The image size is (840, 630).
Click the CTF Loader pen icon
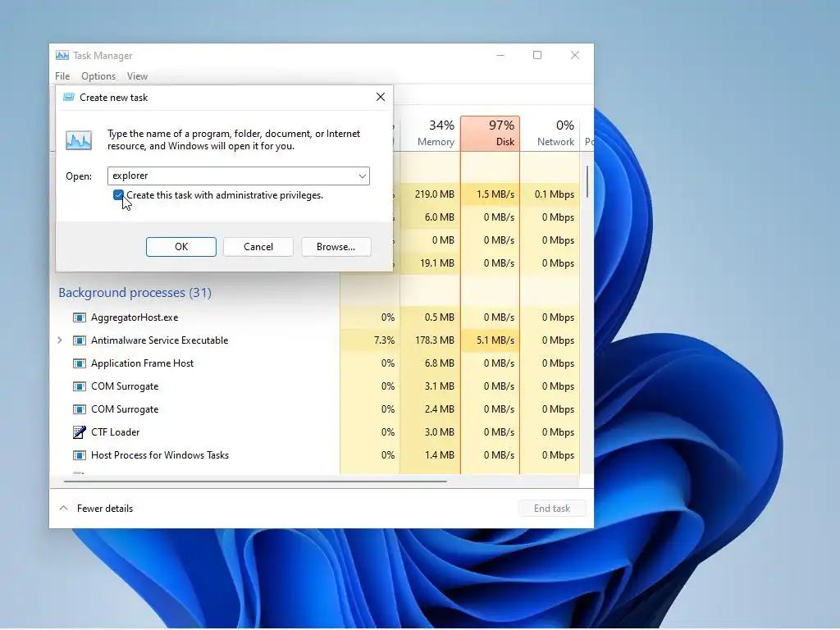click(80, 431)
